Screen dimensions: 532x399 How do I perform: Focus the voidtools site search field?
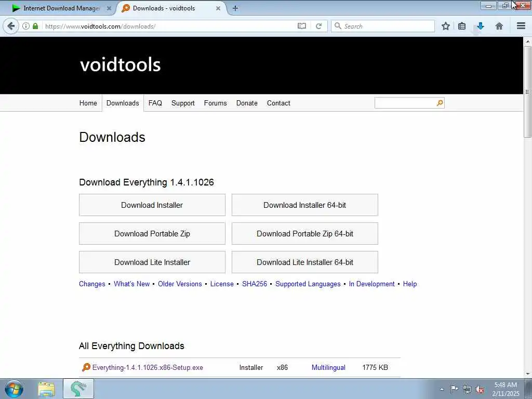pos(405,103)
